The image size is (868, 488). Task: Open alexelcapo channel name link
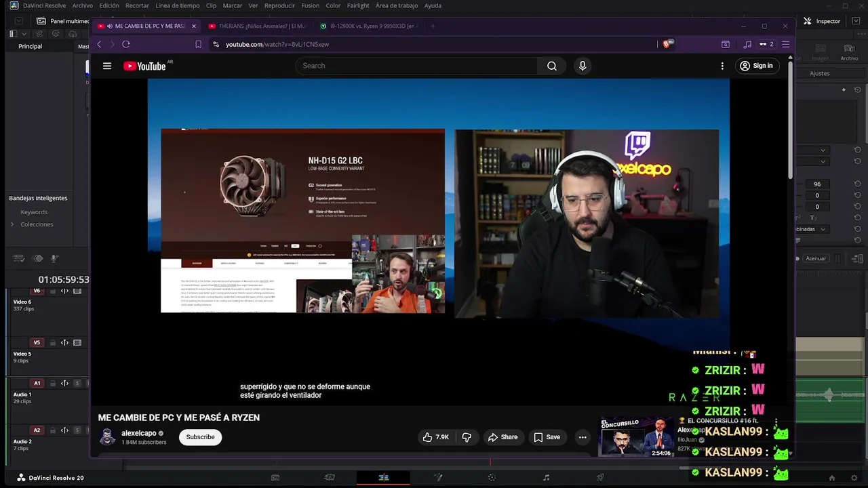click(x=139, y=433)
